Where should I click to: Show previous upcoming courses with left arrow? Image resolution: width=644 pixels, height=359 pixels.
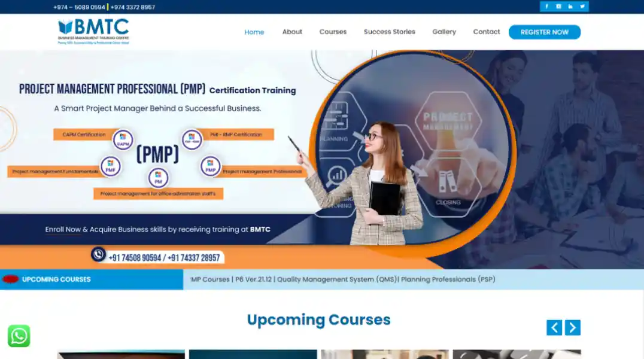coord(554,327)
